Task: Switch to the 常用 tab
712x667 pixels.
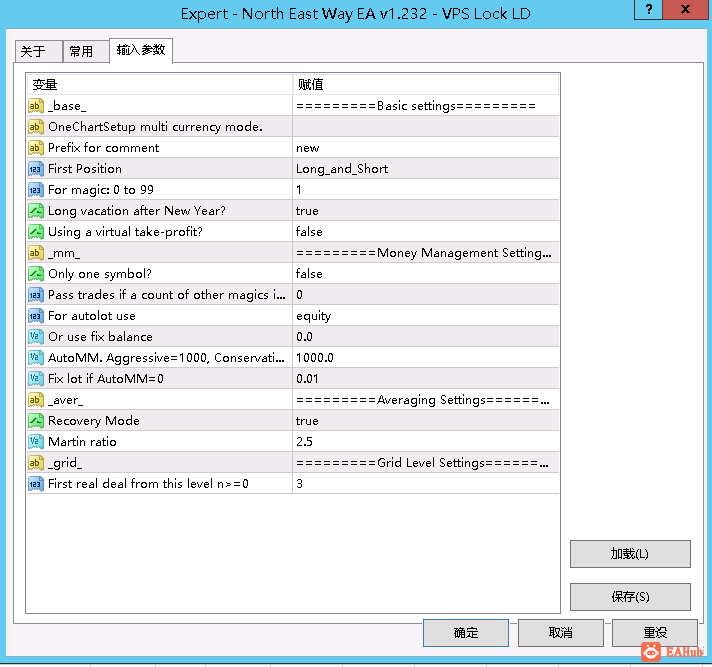Action: [x=86, y=51]
